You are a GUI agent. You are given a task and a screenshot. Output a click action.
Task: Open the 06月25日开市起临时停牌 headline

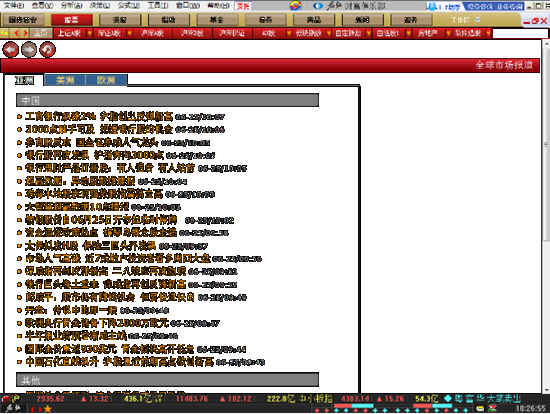click(x=101, y=220)
